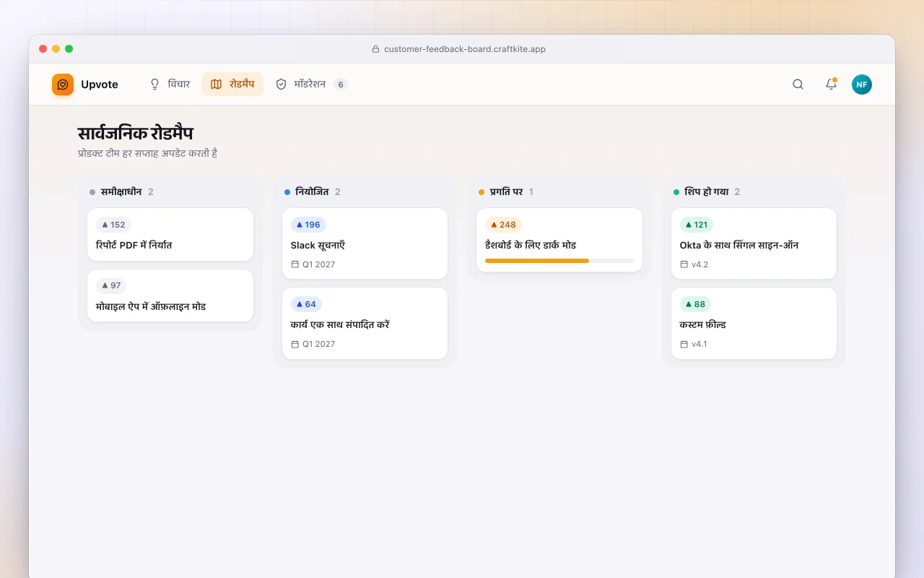Click the प्रोडक्ट टीम हर सप्ताह subtitle
Viewport: 924px width, 578px height.
coord(148,153)
